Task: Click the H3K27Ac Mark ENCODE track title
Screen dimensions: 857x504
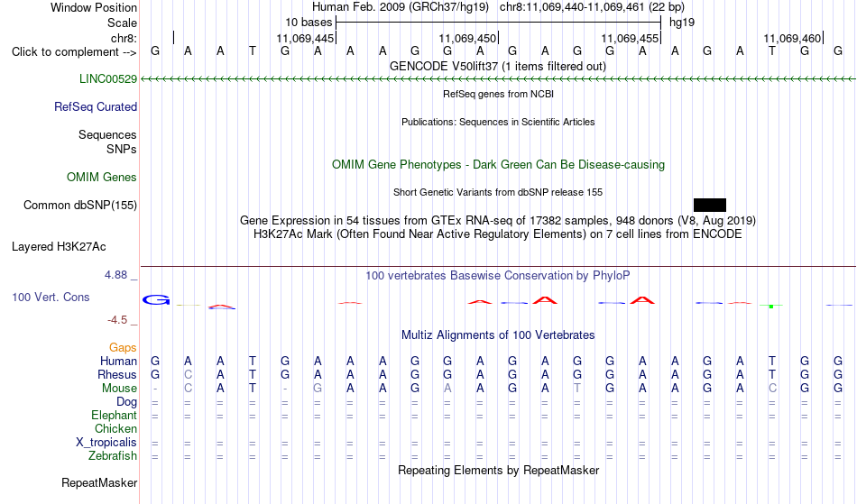Action: [498, 234]
